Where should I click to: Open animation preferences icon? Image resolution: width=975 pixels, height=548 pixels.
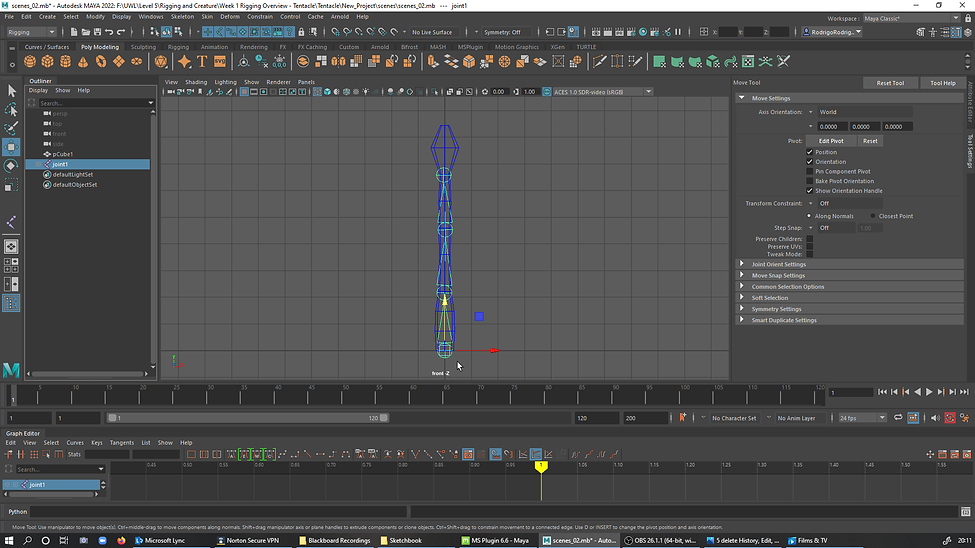tap(964, 418)
